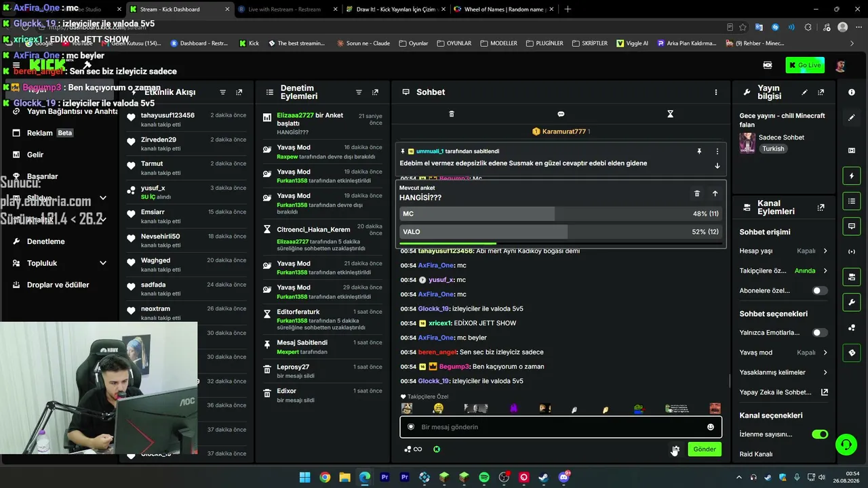Click the hourglass icon in the chat toolbar

click(x=670, y=114)
